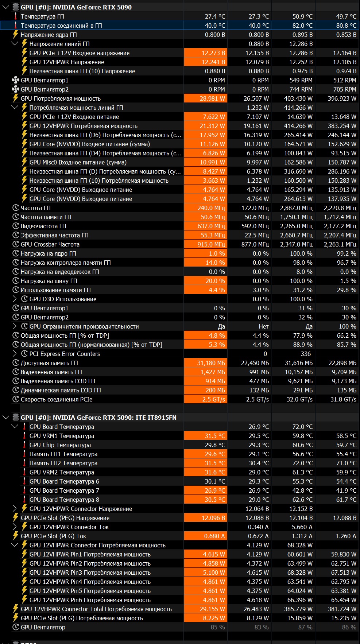This screenshot has height=644, width=360.
Task: Click thermometer icon of Температура соединений в ГП
Action: coord(15,25)
